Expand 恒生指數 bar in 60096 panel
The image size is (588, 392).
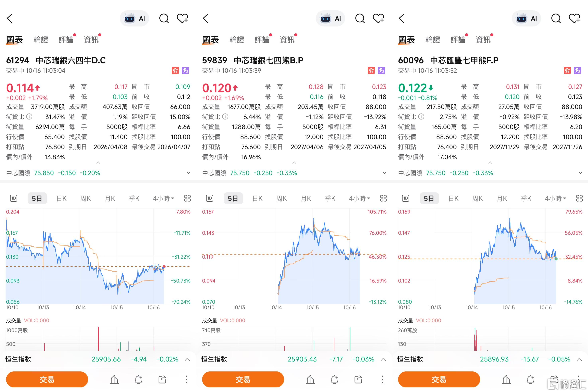pyautogui.click(x=579, y=359)
